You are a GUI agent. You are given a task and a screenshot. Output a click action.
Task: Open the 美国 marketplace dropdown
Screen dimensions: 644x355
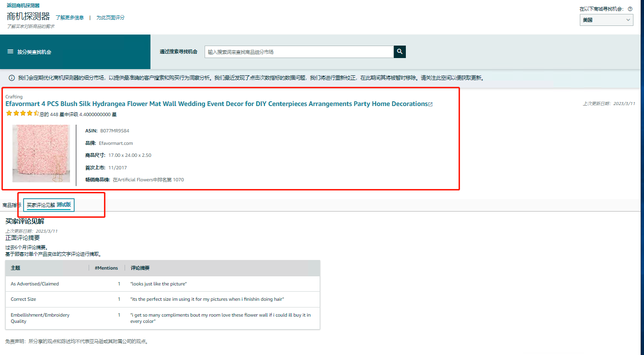tap(607, 20)
